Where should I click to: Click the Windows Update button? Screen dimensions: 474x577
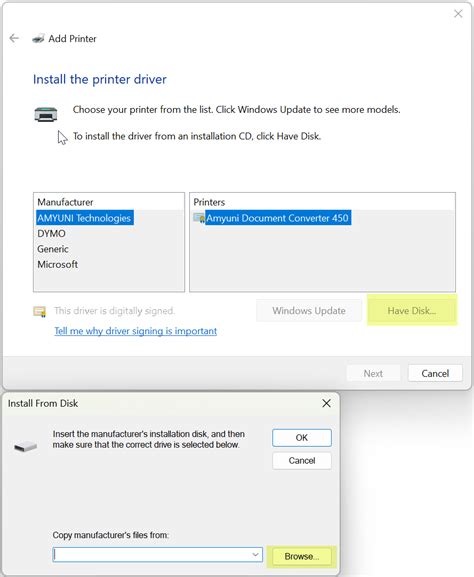[x=309, y=311]
